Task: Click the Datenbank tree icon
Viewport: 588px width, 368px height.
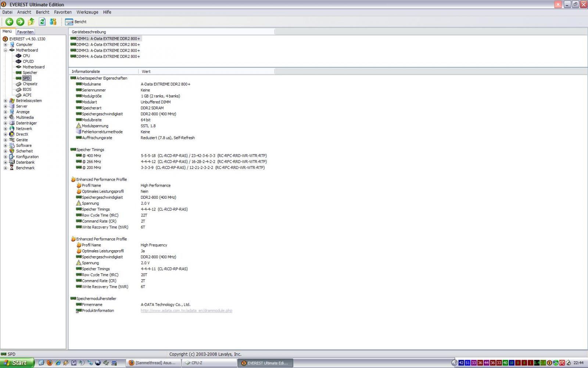Action: coord(12,162)
